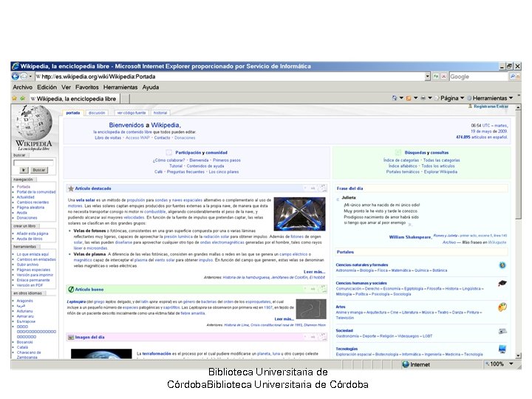Open the Herramientas menu in menu bar
Viewport: 532px width, 399px height.
click(120, 87)
